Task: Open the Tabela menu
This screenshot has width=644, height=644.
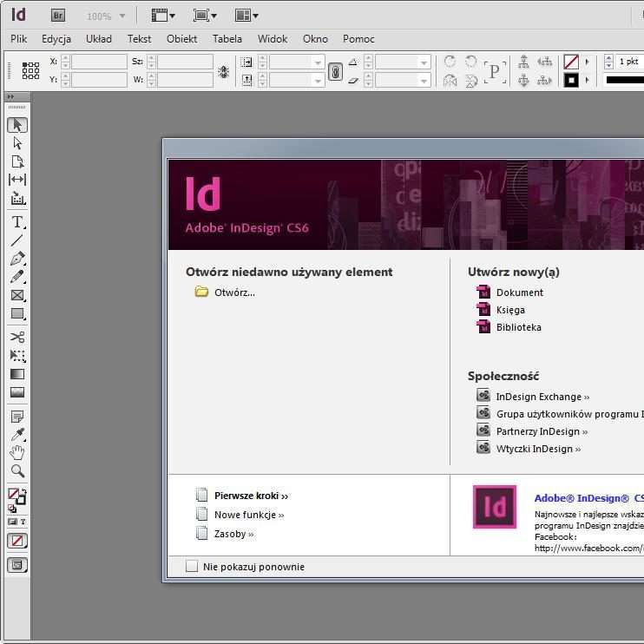Action: coord(227,39)
